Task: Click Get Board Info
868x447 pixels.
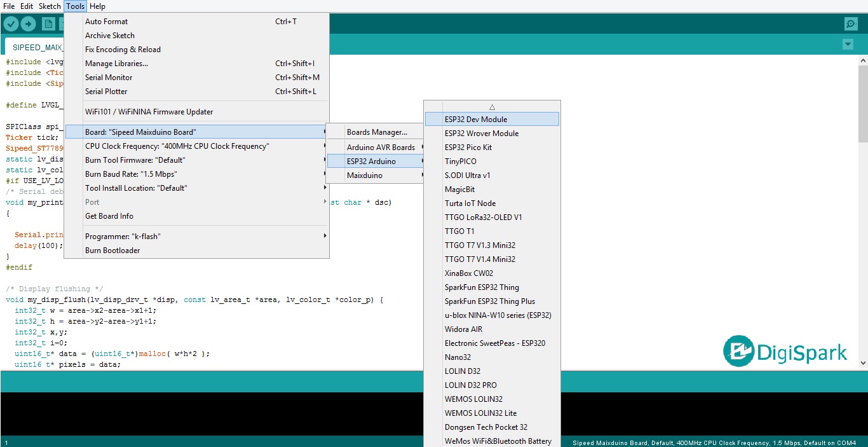Action: [x=109, y=216]
